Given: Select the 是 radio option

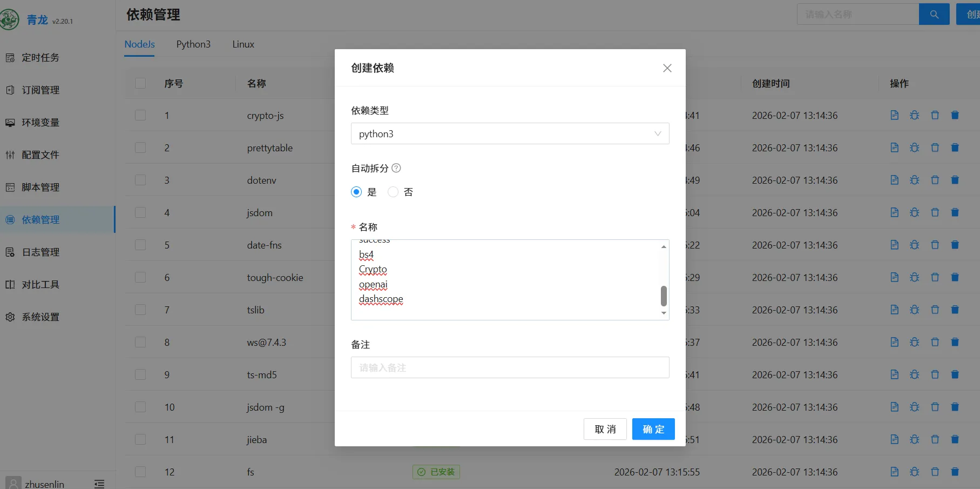Looking at the screenshot, I should coord(356,192).
